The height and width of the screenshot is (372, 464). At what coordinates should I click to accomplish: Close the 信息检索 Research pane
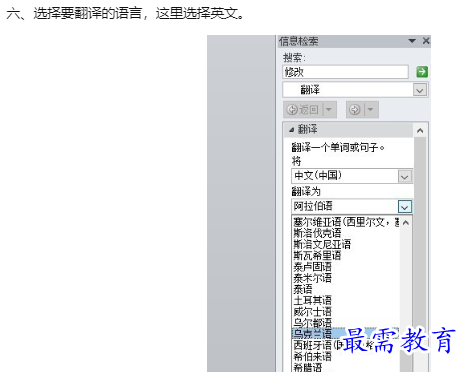pos(426,41)
